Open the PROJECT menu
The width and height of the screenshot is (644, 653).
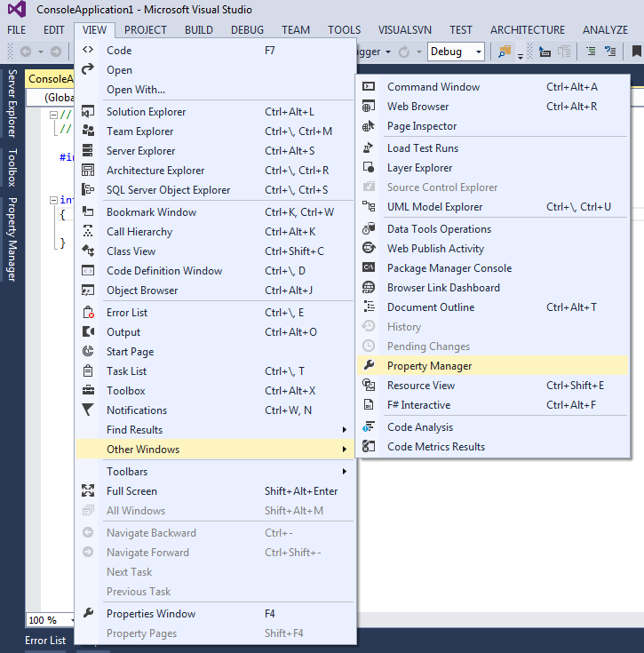pos(146,30)
